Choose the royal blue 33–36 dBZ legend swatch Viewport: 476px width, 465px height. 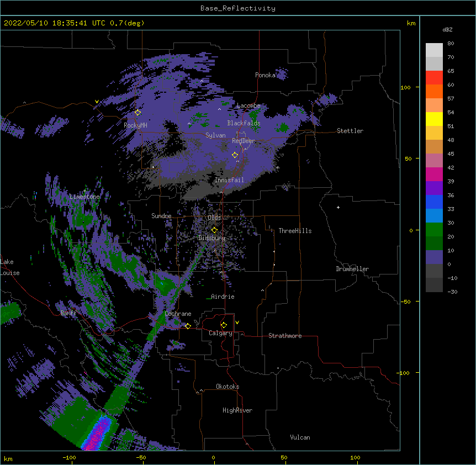point(434,202)
